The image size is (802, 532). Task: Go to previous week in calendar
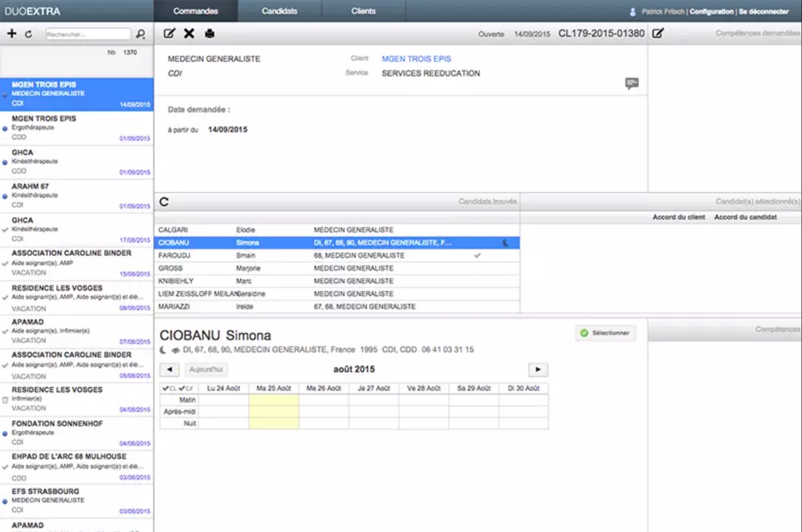[x=170, y=369]
